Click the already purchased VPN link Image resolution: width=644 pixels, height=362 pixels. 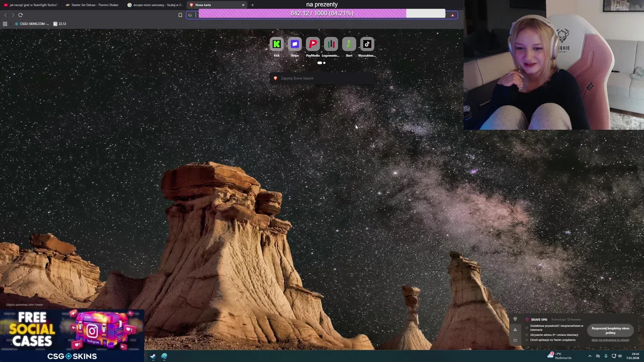[x=610, y=340]
